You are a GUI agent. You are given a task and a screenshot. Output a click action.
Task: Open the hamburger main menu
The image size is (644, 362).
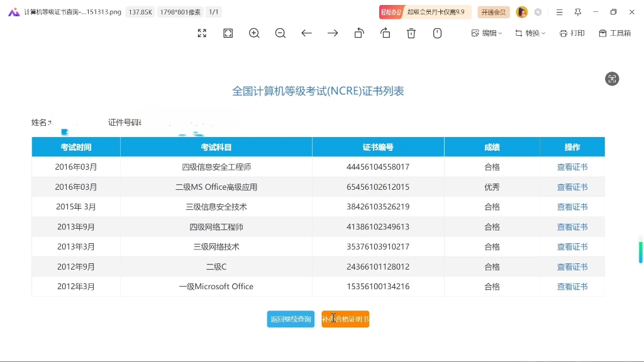click(x=559, y=12)
